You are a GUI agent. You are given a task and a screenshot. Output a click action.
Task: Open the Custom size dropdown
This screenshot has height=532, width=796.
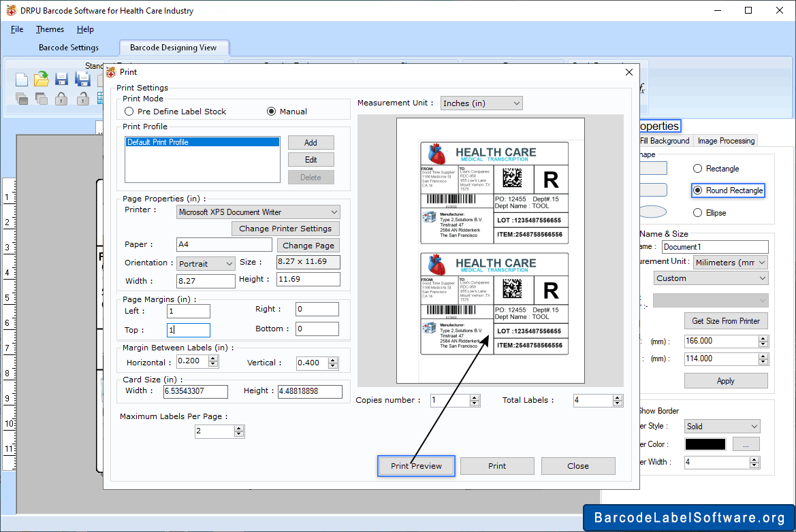(x=711, y=278)
